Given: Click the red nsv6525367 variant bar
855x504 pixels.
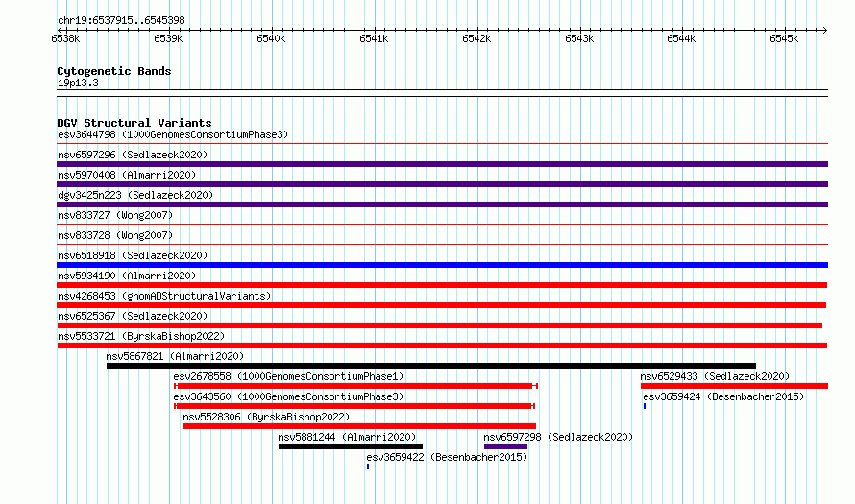Looking at the screenshot, I should (x=439, y=325).
